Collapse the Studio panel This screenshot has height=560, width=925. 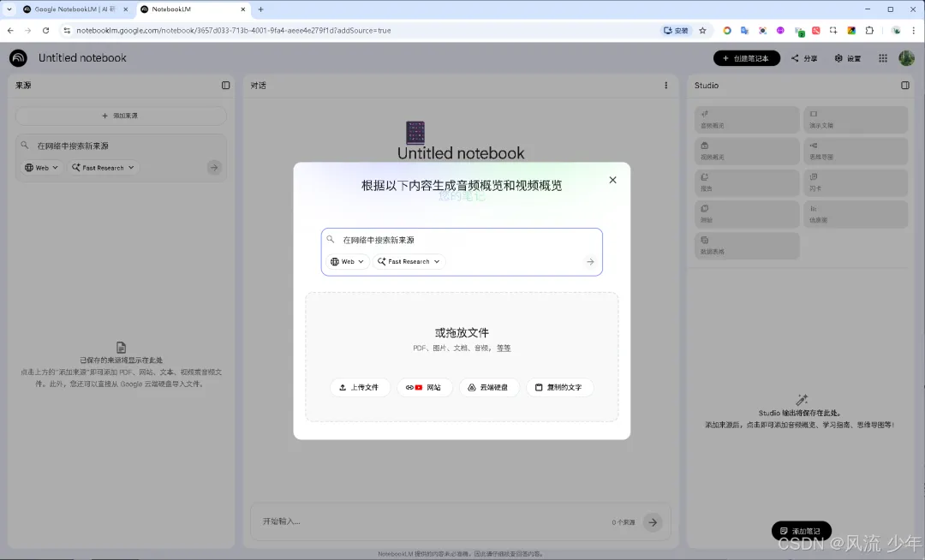[905, 86]
